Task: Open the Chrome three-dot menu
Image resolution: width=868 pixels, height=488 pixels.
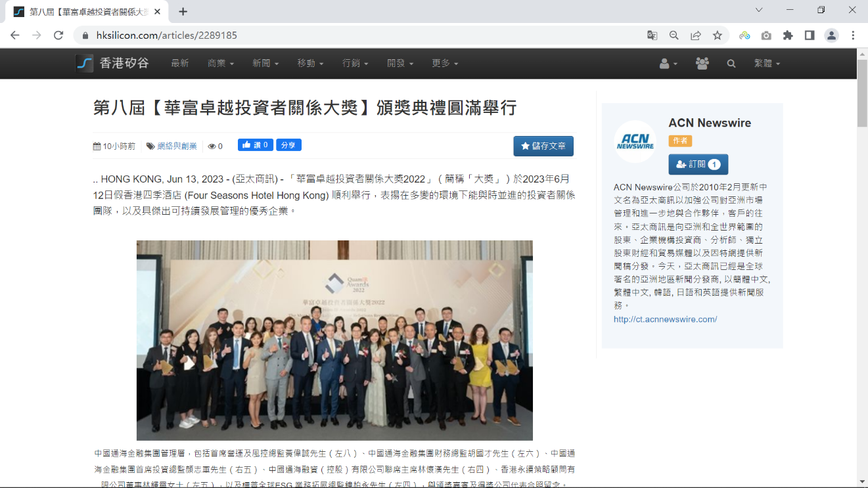Action: (x=853, y=35)
